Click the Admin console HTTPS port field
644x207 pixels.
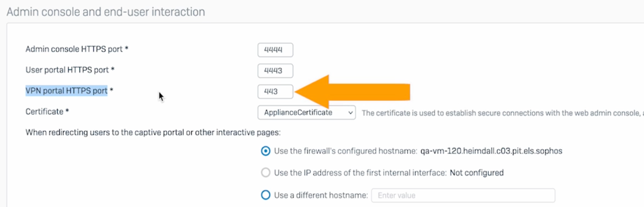(x=275, y=50)
